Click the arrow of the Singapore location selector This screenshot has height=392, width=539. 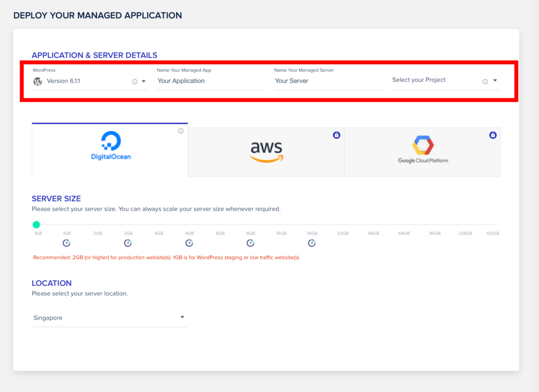point(182,317)
